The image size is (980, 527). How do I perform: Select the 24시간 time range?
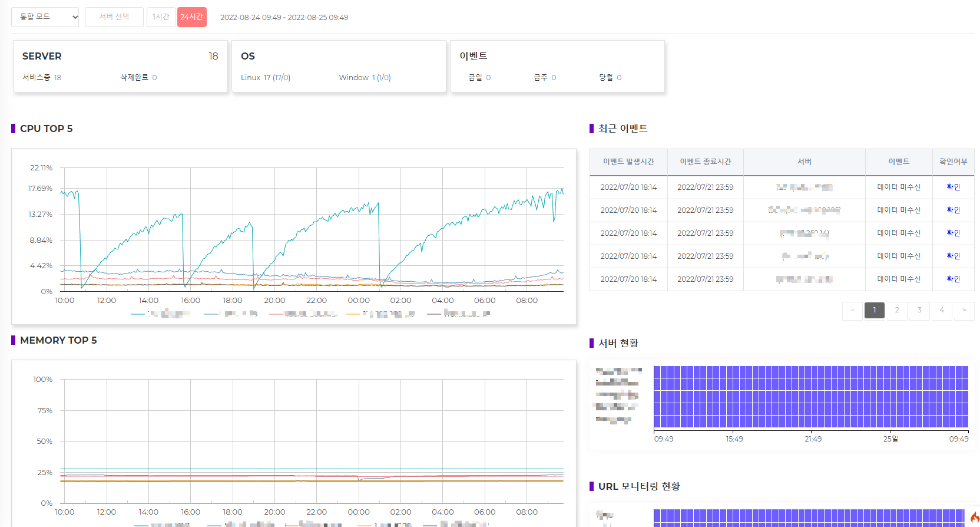pyautogui.click(x=192, y=17)
